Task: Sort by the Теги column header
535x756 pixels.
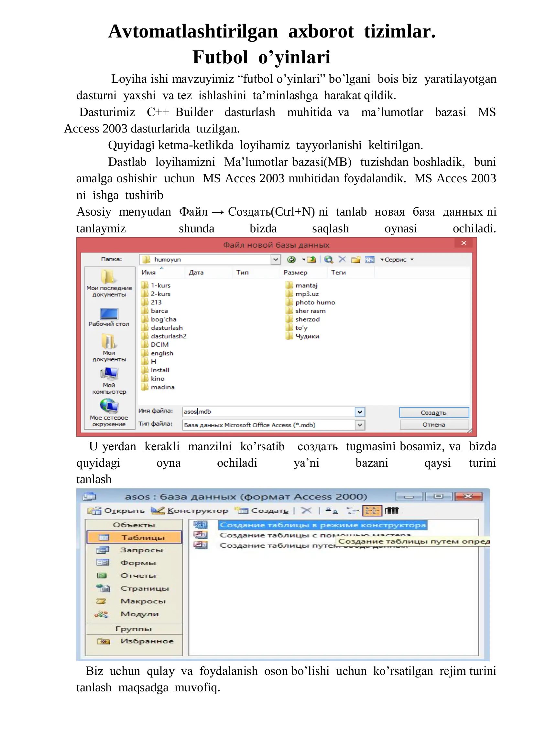Action: point(351,272)
